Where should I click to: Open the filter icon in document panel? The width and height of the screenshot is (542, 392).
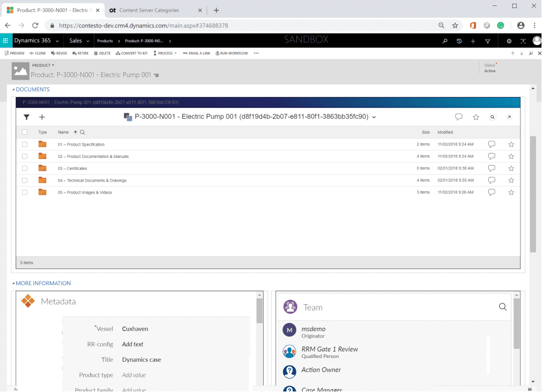click(x=26, y=117)
